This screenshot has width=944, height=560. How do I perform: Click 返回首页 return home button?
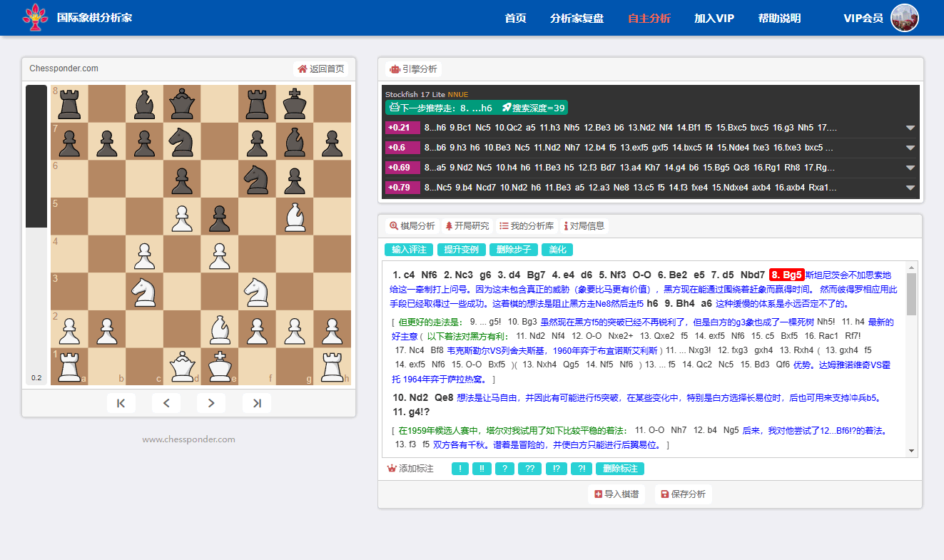click(321, 69)
